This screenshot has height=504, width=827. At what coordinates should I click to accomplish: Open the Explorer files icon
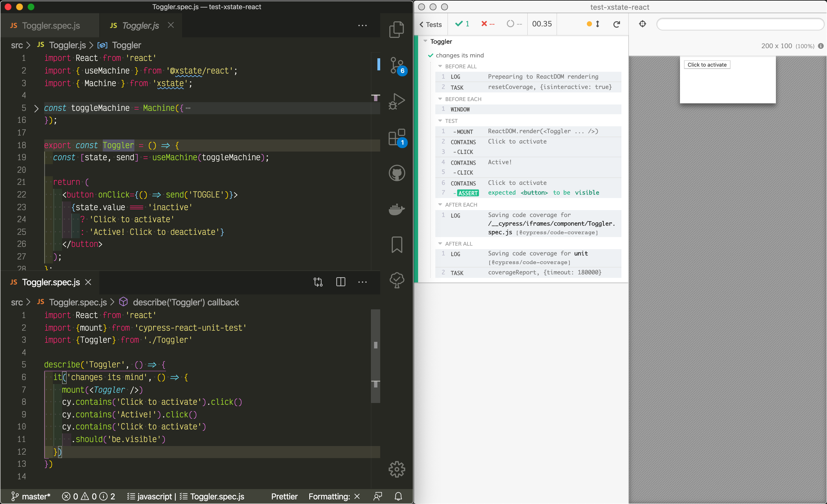396,30
